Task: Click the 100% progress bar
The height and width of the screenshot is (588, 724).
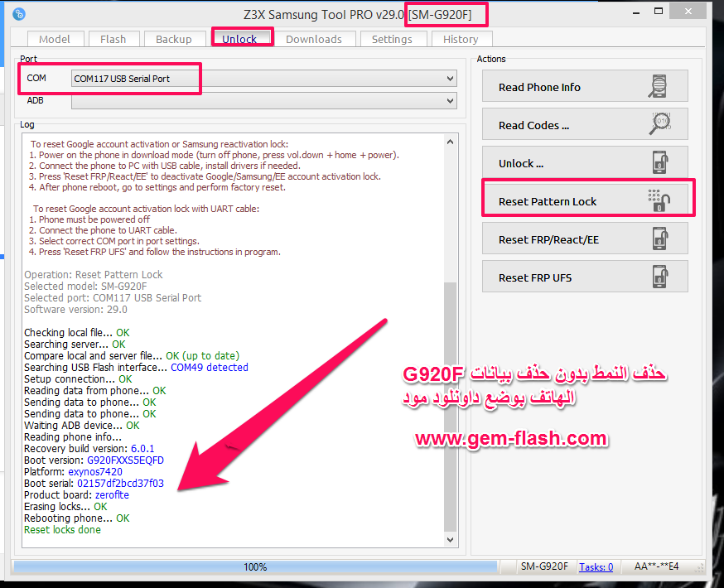Action: point(255,566)
